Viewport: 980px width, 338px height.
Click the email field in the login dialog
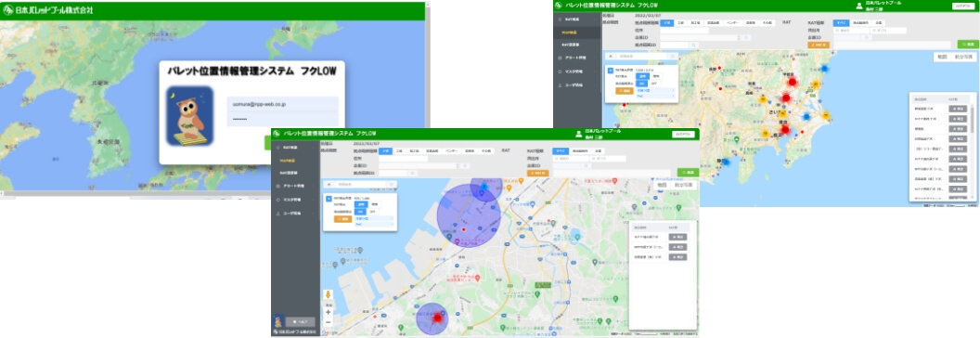pos(282,105)
